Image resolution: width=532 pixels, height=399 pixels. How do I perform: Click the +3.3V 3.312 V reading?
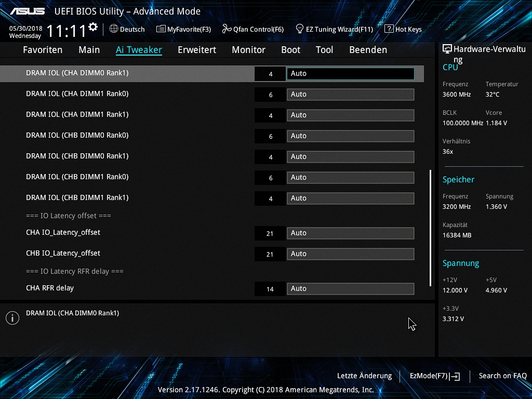(x=453, y=319)
